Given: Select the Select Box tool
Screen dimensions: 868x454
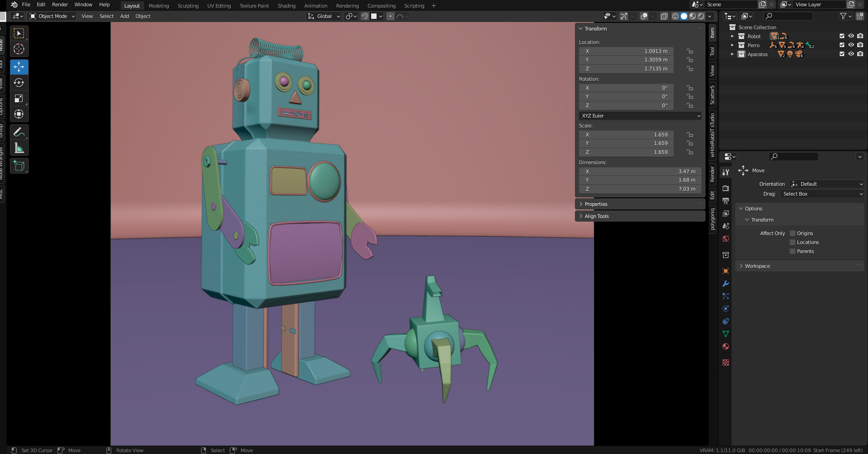Looking at the screenshot, I should (19, 34).
